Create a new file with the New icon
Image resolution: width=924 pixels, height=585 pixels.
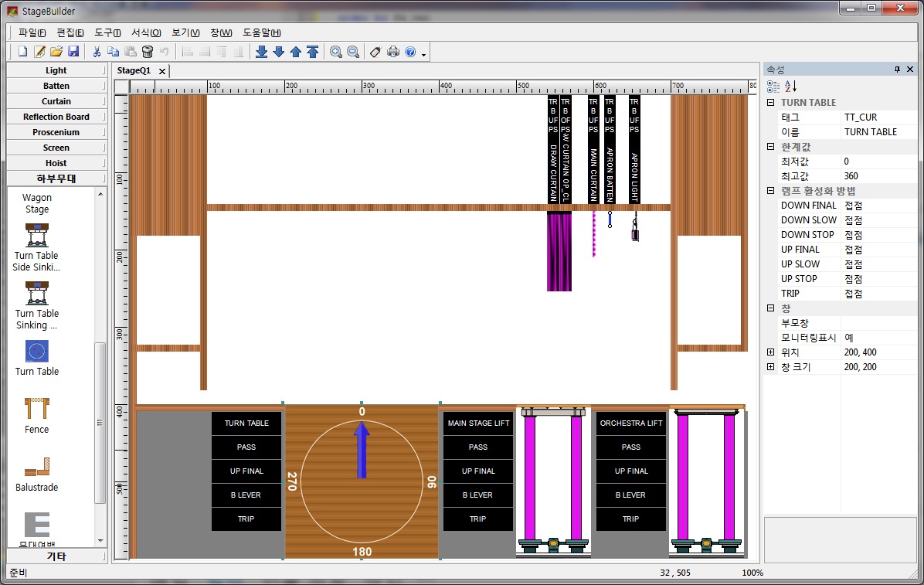[x=22, y=52]
